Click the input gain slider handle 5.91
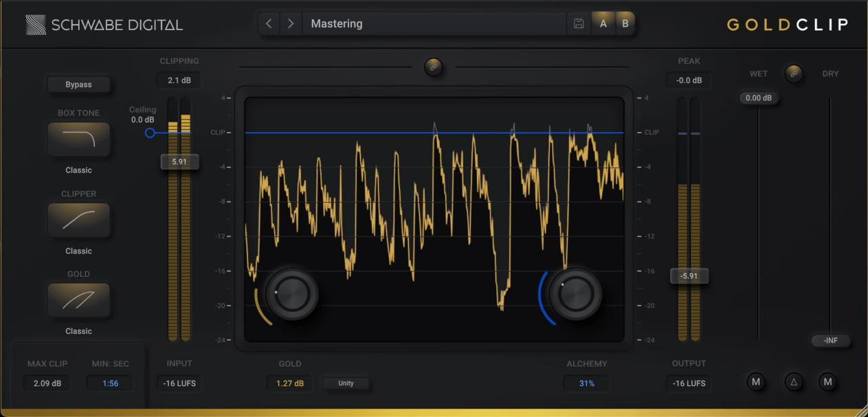The image size is (868, 417). [179, 162]
